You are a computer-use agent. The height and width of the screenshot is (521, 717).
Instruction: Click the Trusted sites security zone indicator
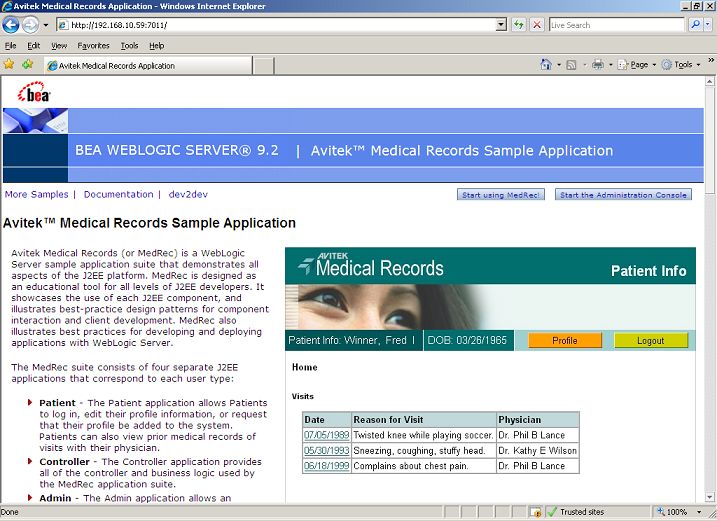coord(576,512)
